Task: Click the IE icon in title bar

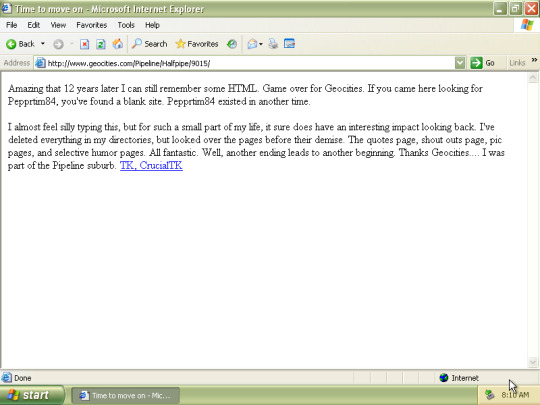Action: tap(7, 8)
